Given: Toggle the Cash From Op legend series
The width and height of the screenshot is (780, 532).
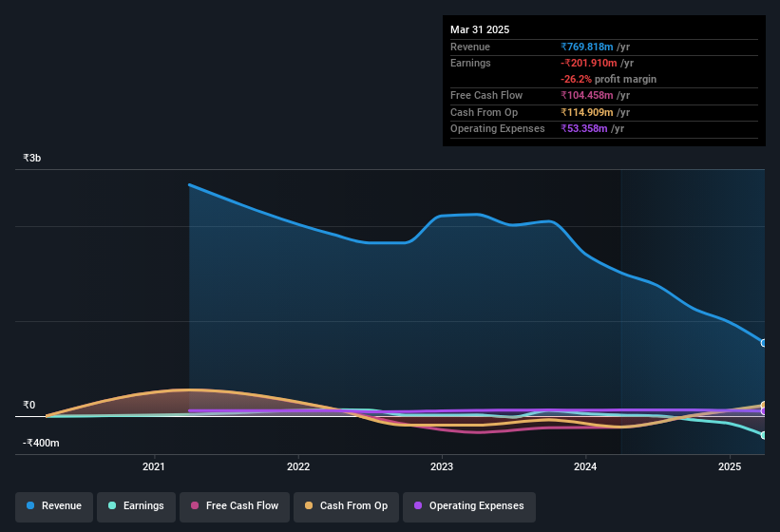Looking at the screenshot, I should 346,506.
